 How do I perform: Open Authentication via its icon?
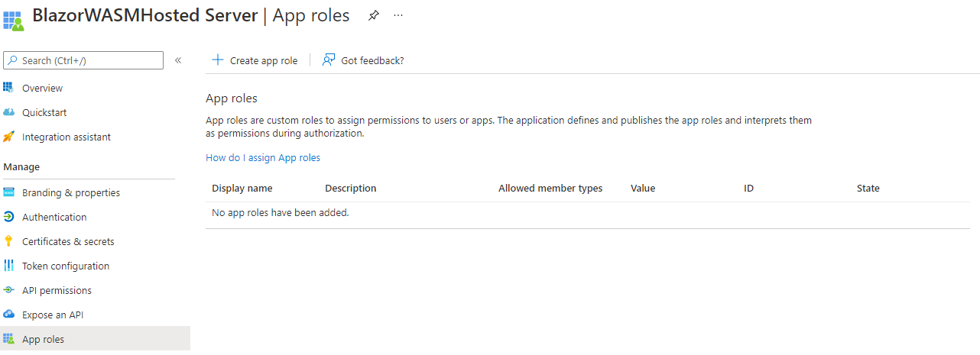point(8,217)
